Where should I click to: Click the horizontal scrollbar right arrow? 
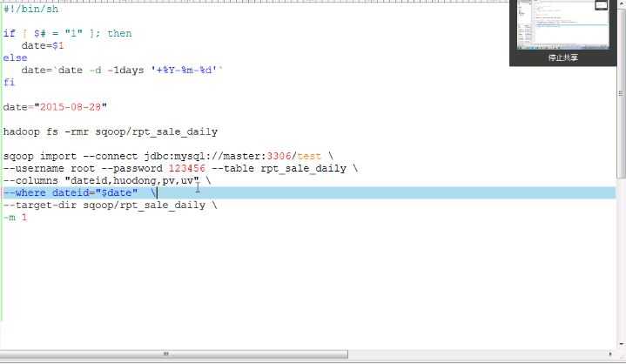tap(610, 354)
